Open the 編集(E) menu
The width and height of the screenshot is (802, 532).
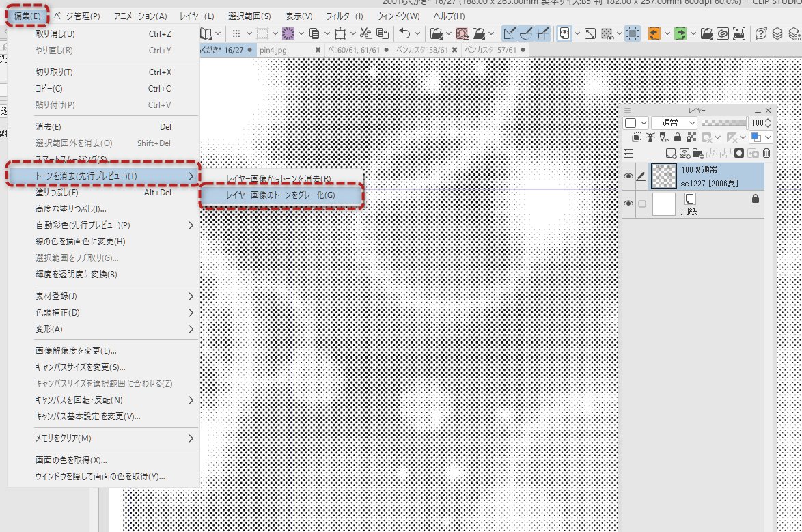pos(27,16)
